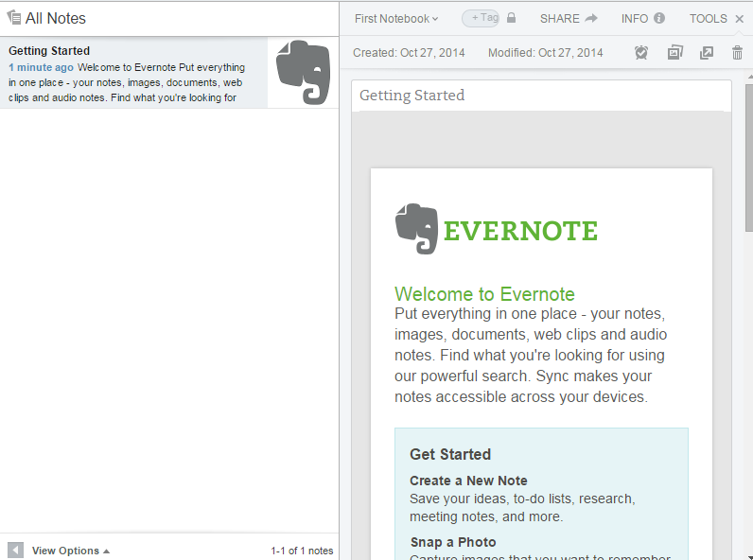Add a tag with the + Tag field
Image resolution: width=753 pixels, height=560 pixels.
481,18
